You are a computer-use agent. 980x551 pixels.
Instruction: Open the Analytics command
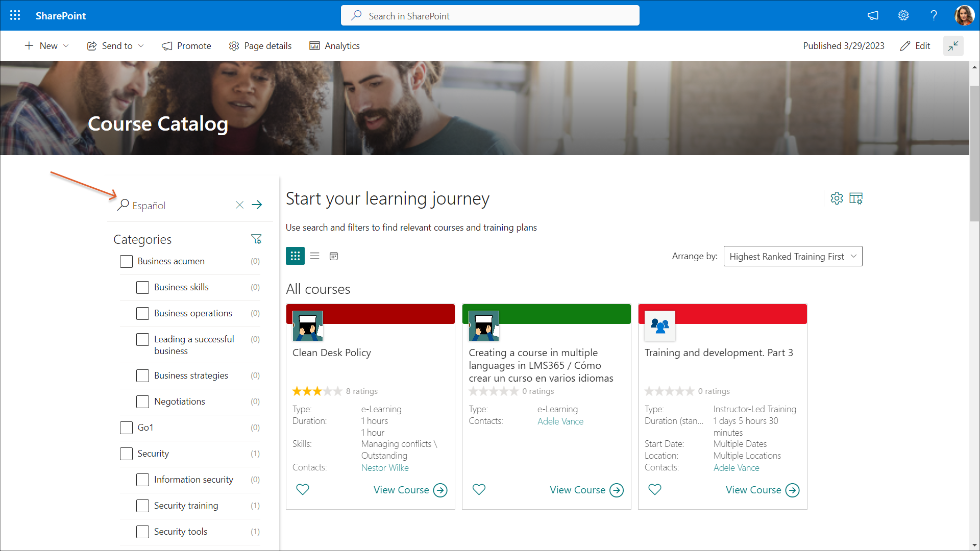pos(335,46)
